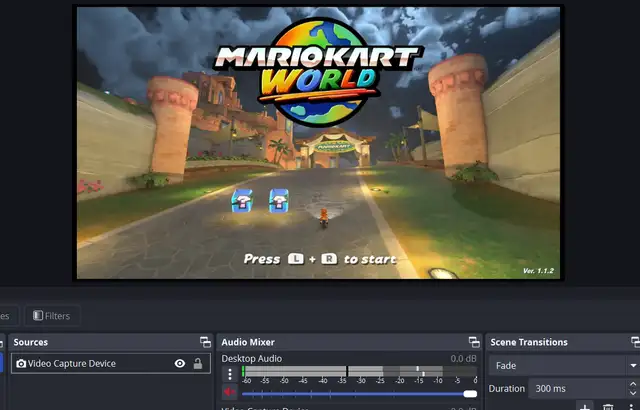This screenshot has height=410, width=640.
Task: Lock the Video Capture Device source
Action: click(x=198, y=363)
